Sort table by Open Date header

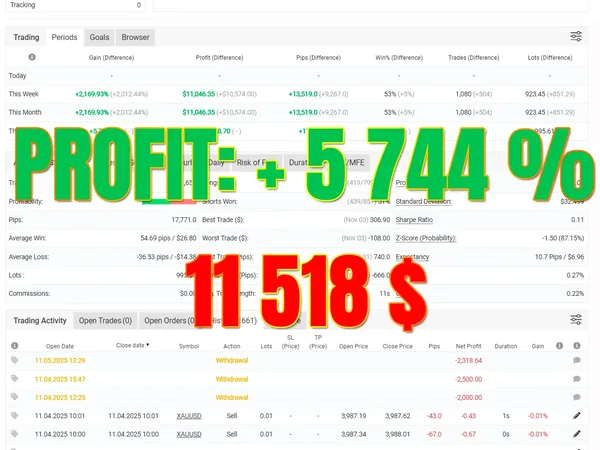coord(60,346)
